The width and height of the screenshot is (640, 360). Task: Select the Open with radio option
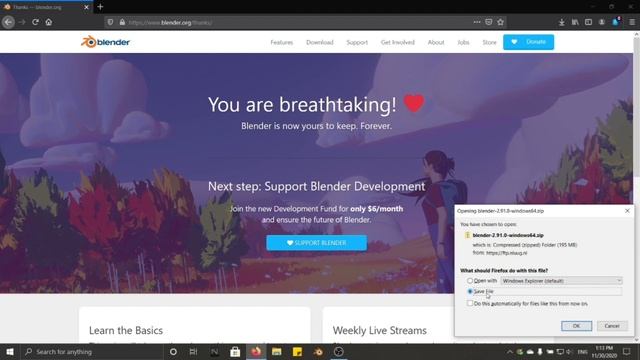470,281
